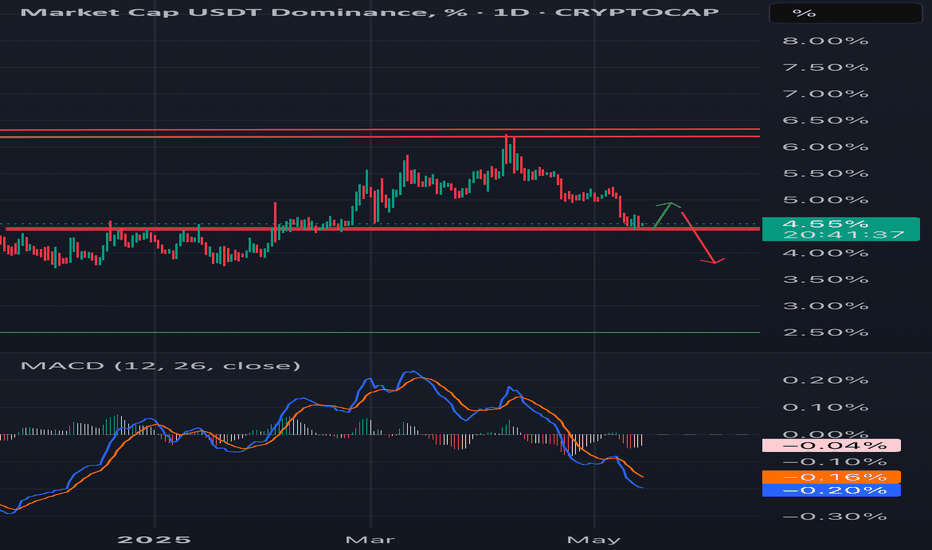The height and width of the screenshot is (550, 932).
Task: Click the MACD (12, 26, close) indicator label
Action: point(160,366)
